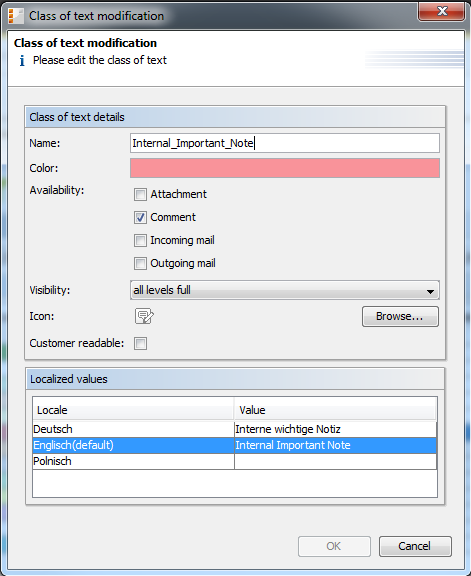Click into the Name text field
Image resolution: width=471 pixels, height=576 pixels.
(285, 143)
